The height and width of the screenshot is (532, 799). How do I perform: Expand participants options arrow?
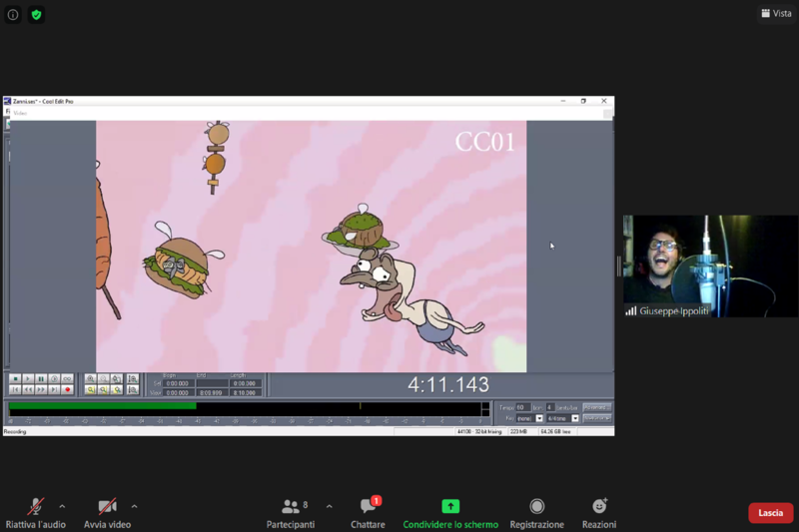point(330,506)
